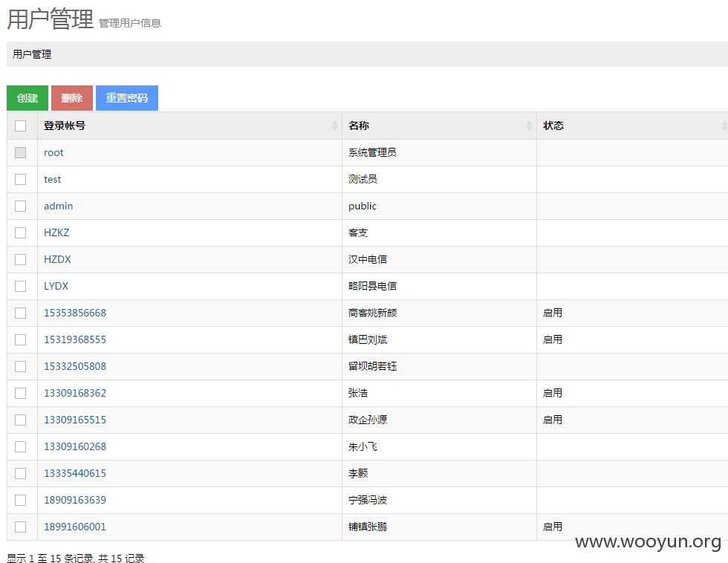Open account link 15332505808
This screenshot has height=563, width=728.
tap(75, 367)
